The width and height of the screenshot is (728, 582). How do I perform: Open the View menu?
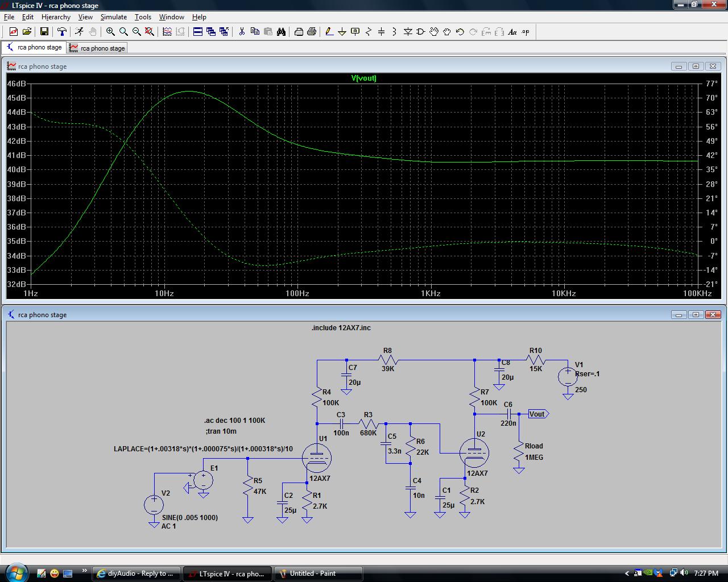(x=85, y=17)
